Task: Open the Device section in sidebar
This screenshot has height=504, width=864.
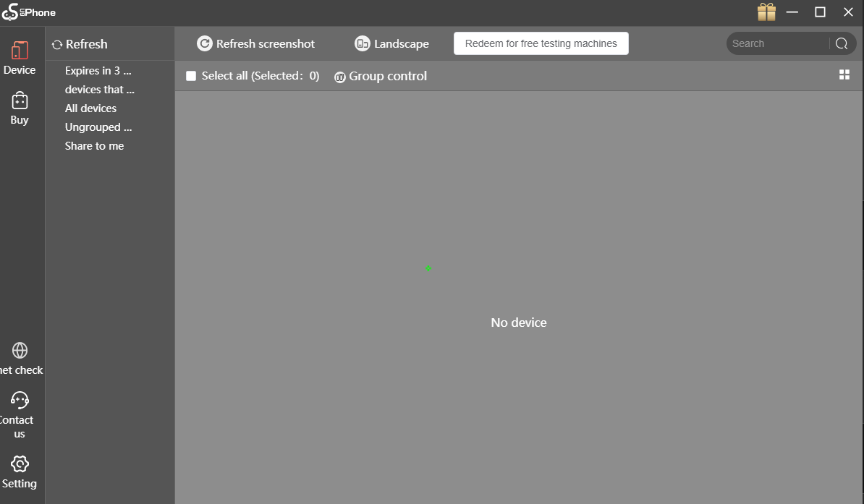Action: [20, 58]
